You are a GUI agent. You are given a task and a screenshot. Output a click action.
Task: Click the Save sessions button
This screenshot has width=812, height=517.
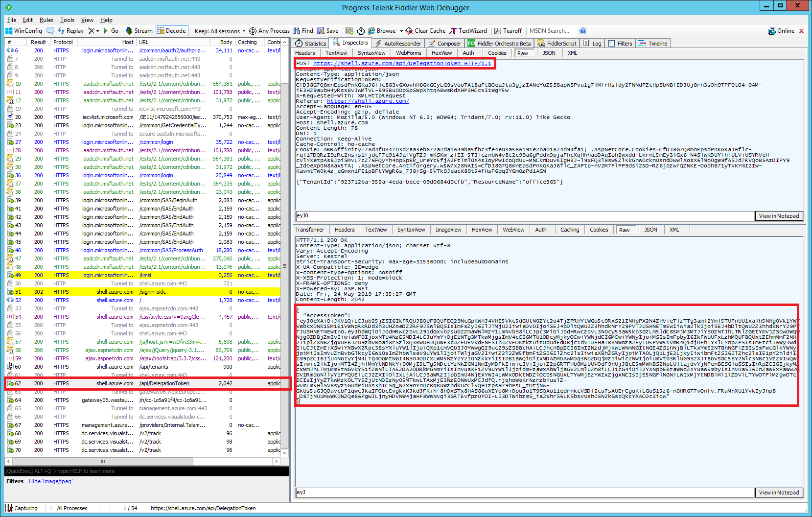tap(328, 31)
